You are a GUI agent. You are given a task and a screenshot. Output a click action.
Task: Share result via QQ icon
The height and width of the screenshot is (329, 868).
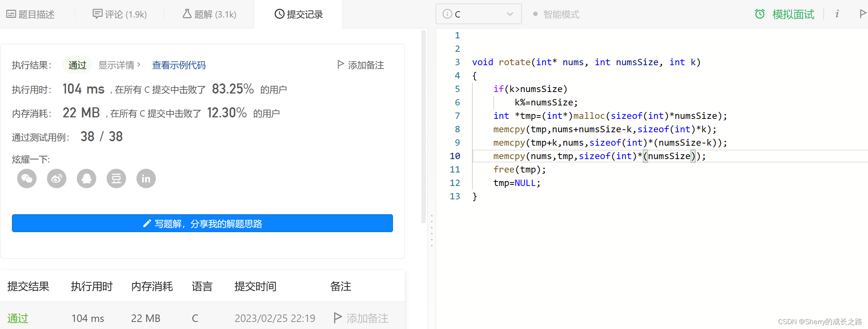tap(87, 178)
